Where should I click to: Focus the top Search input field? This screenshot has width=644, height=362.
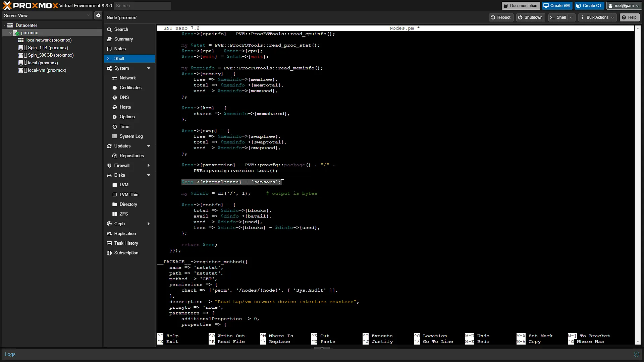(142, 6)
